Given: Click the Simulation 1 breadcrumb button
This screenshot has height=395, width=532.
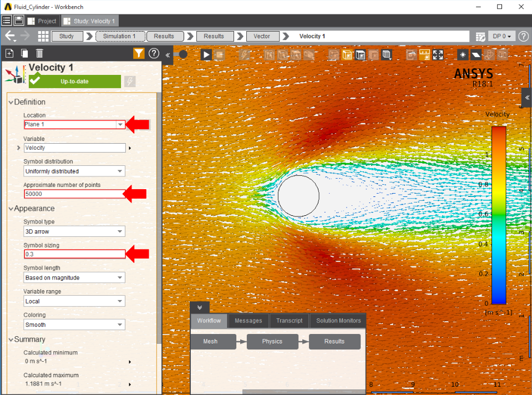Looking at the screenshot, I should 120,36.
